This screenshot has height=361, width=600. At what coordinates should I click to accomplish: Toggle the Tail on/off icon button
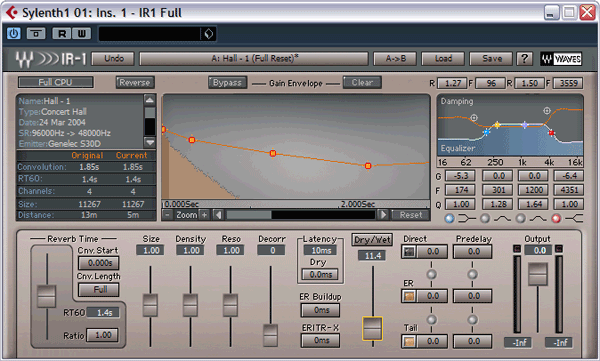coord(409,341)
